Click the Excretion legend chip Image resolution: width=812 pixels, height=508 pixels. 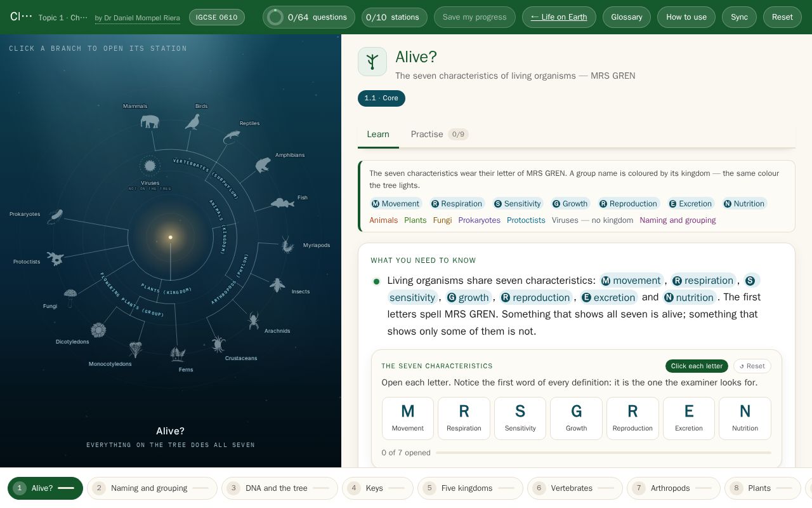[x=690, y=204]
